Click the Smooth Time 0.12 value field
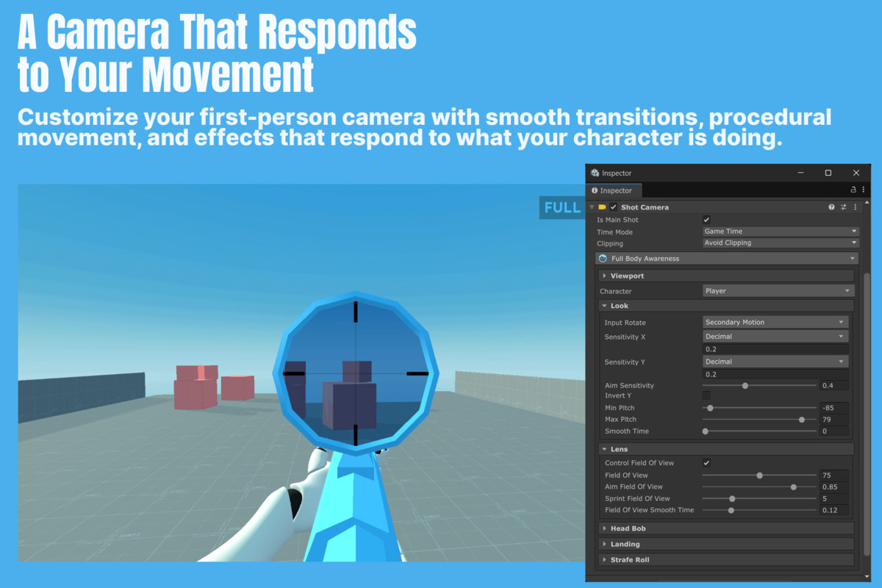Image resolution: width=882 pixels, height=588 pixels. point(834,510)
